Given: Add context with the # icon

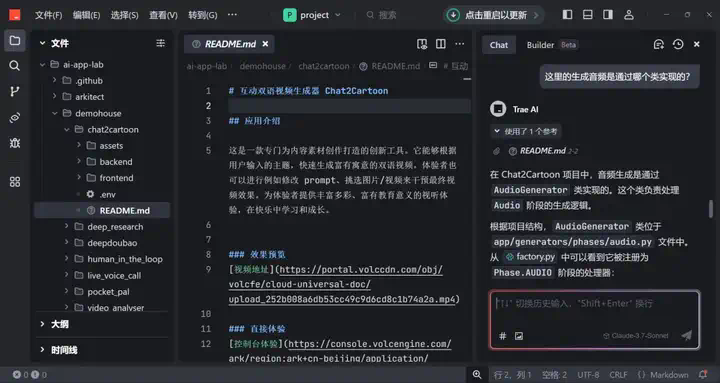Looking at the screenshot, I should coord(503,336).
